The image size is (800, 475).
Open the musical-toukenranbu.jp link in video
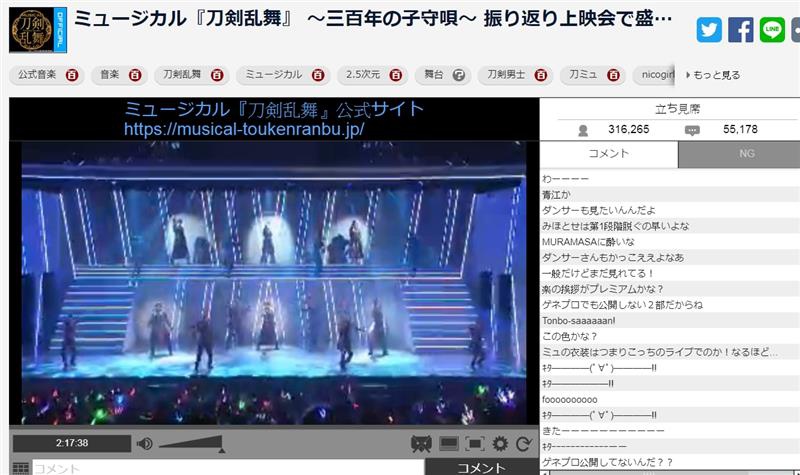click(x=244, y=129)
